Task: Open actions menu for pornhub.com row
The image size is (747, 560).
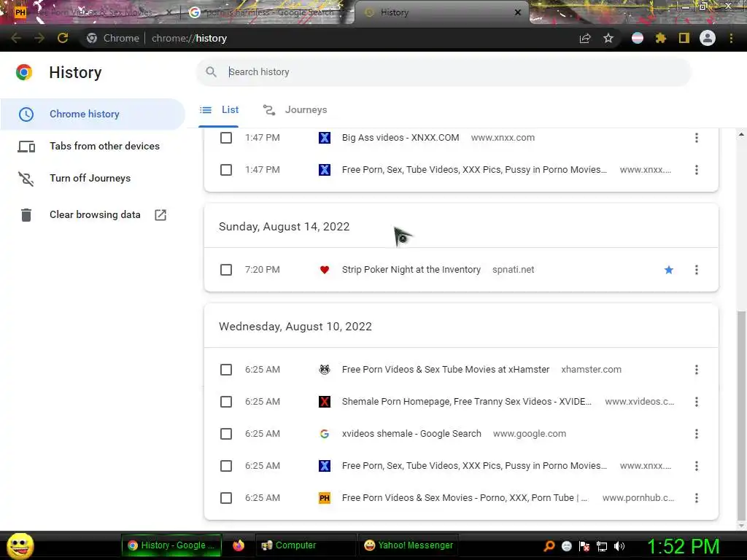Action: pos(697,498)
